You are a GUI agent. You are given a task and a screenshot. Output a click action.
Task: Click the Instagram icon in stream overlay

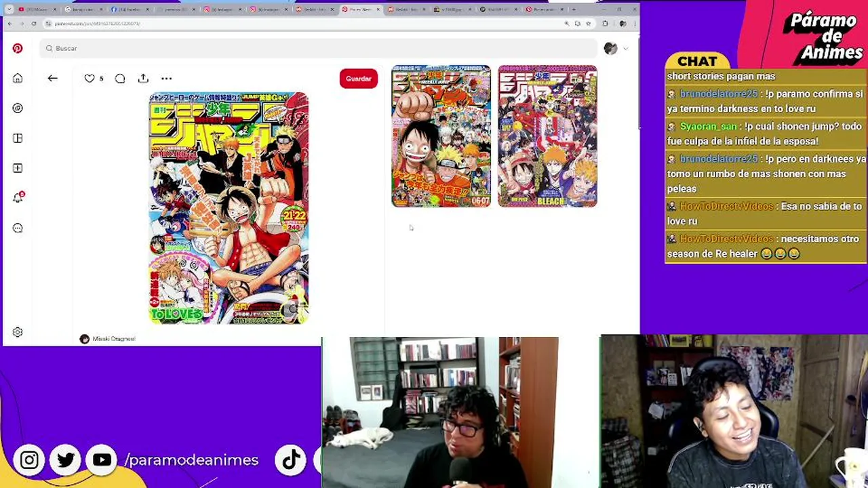29,460
